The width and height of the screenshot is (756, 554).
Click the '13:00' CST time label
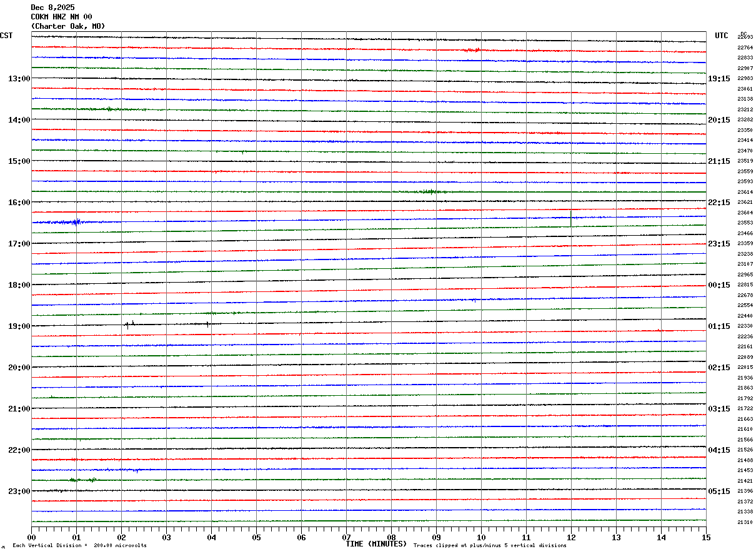click(x=19, y=79)
